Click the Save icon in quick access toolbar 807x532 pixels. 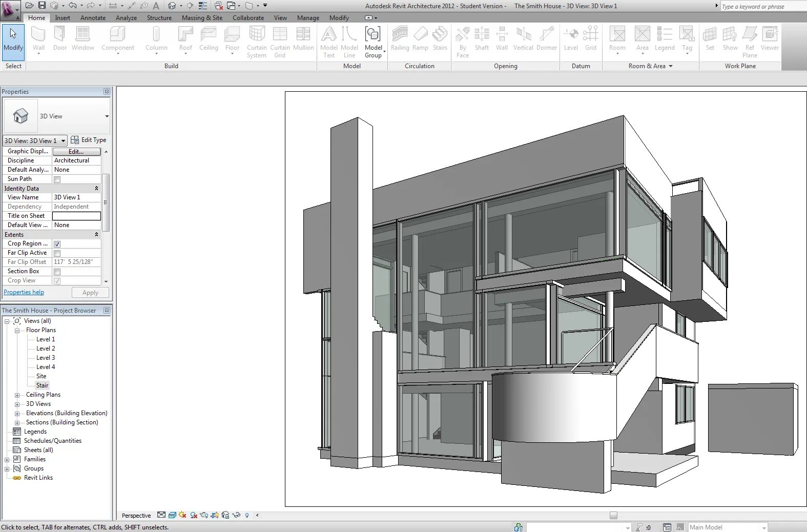click(x=42, y=6)
